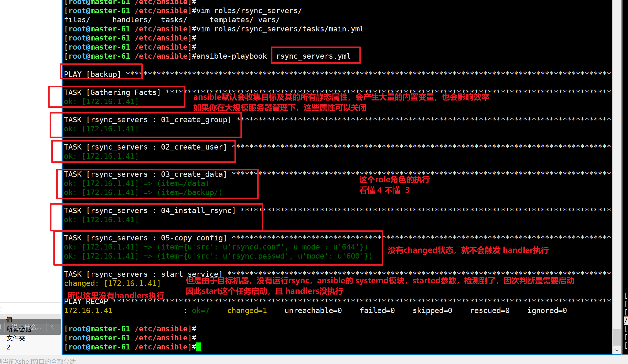Select the 文件夹 property row
This screenshot has width=628, height=364.
coord(16,338)
